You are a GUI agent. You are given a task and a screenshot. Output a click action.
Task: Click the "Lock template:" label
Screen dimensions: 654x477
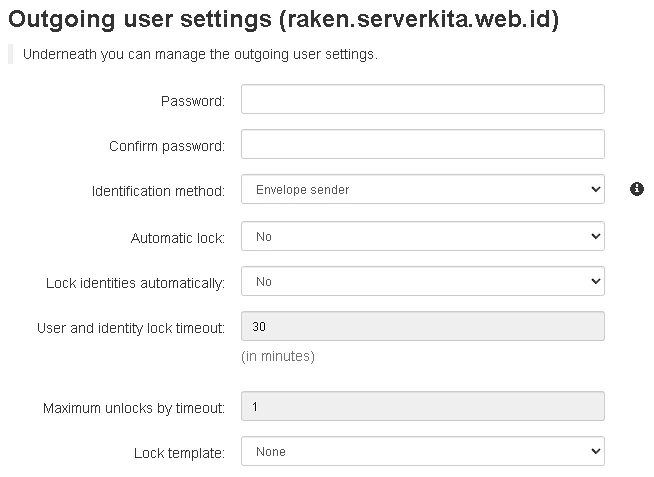point(179,453)
